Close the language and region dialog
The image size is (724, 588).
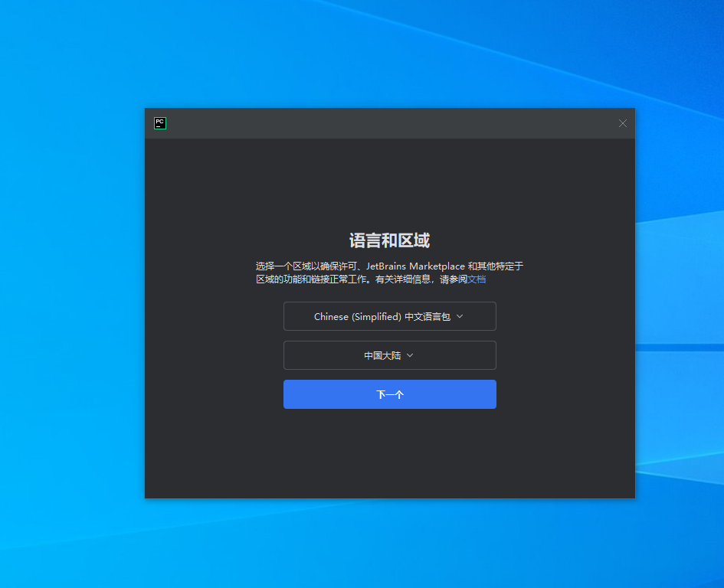(x=622, y=123)
